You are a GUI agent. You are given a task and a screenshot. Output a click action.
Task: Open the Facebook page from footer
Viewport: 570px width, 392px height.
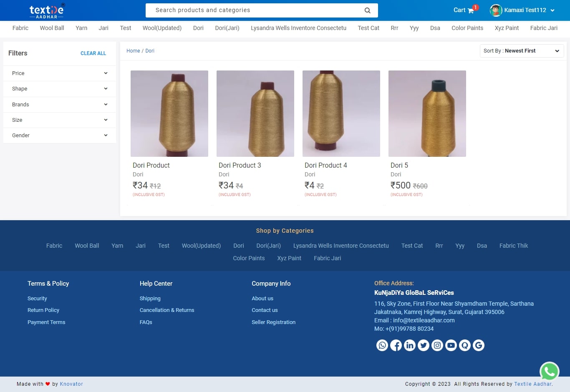tap(396, 345)
